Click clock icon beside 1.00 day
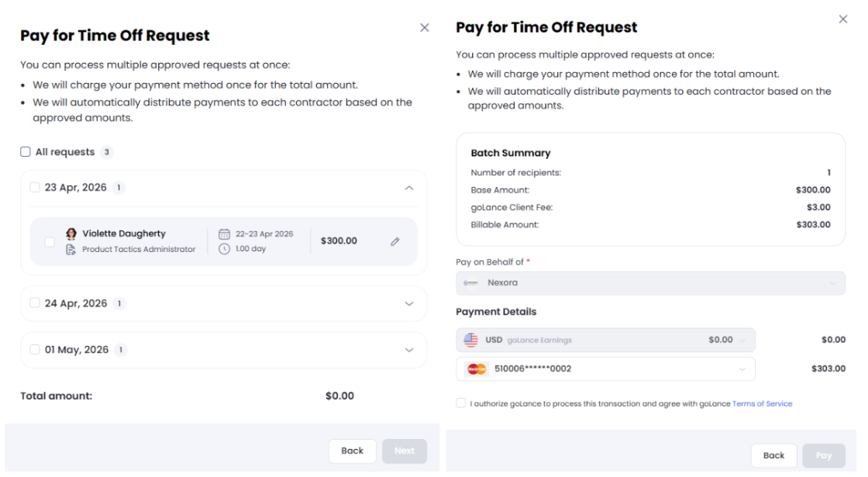This screenshot has width=868, height=477. [x=224, y=249]
